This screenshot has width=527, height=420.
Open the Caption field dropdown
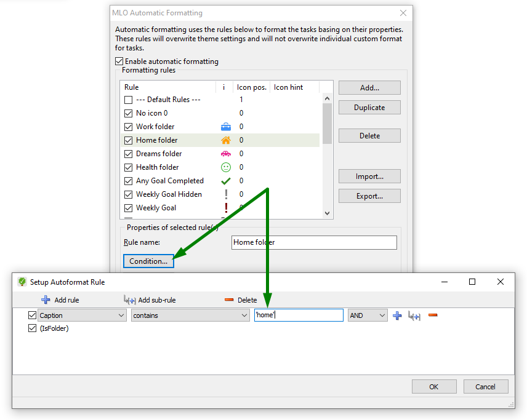tap(82, 315)
